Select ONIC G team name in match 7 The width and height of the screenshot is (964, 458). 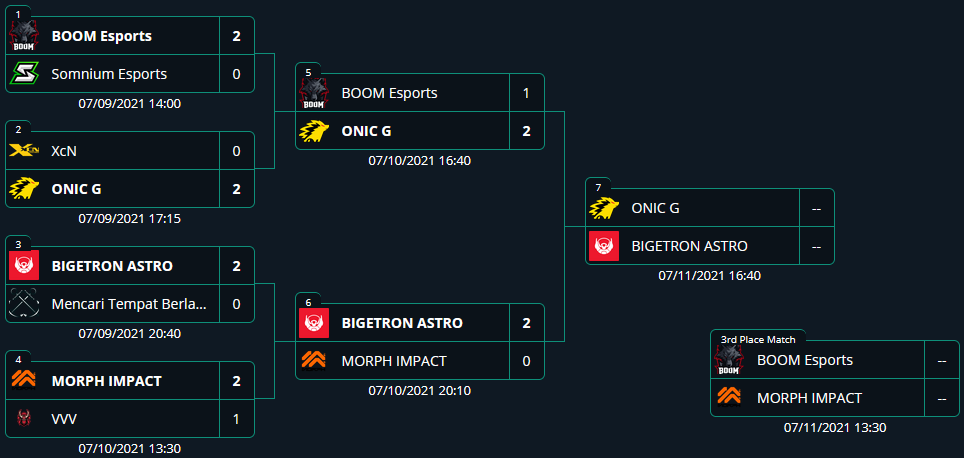click(x=655, y=208)
